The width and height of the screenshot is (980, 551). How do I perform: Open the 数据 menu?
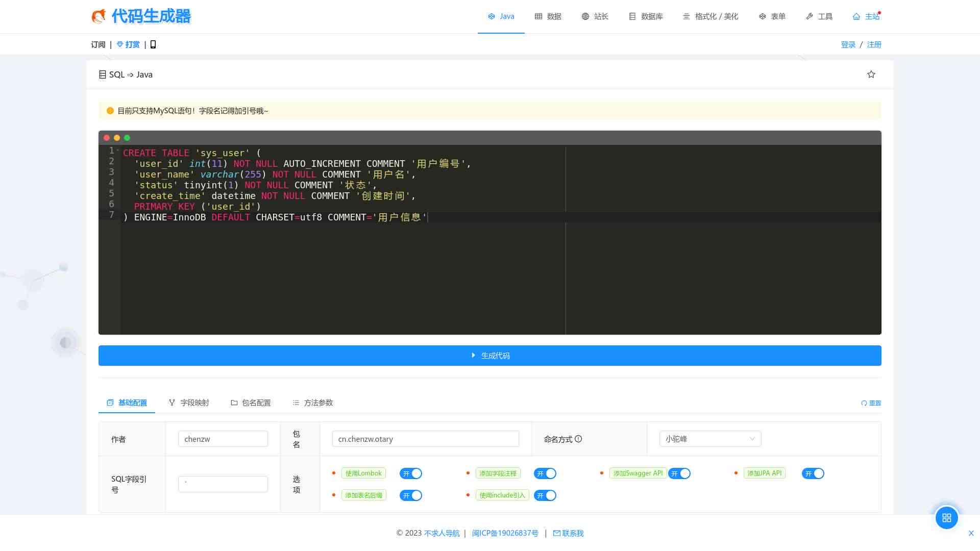[548, 16]
